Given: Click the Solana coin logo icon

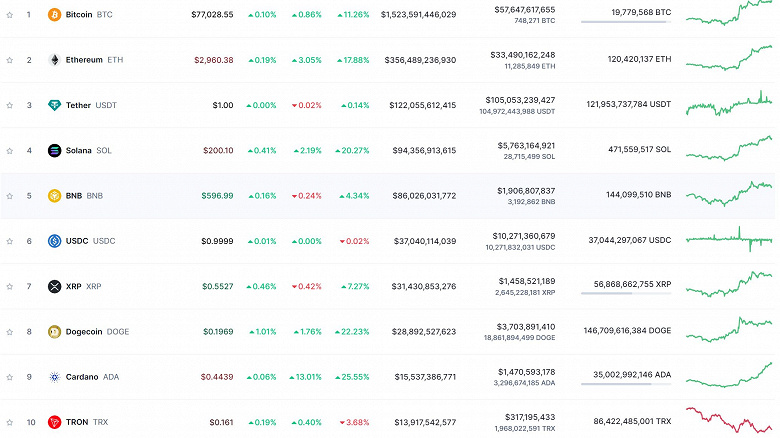Looking at the screenshot, I should coord(54,151).
